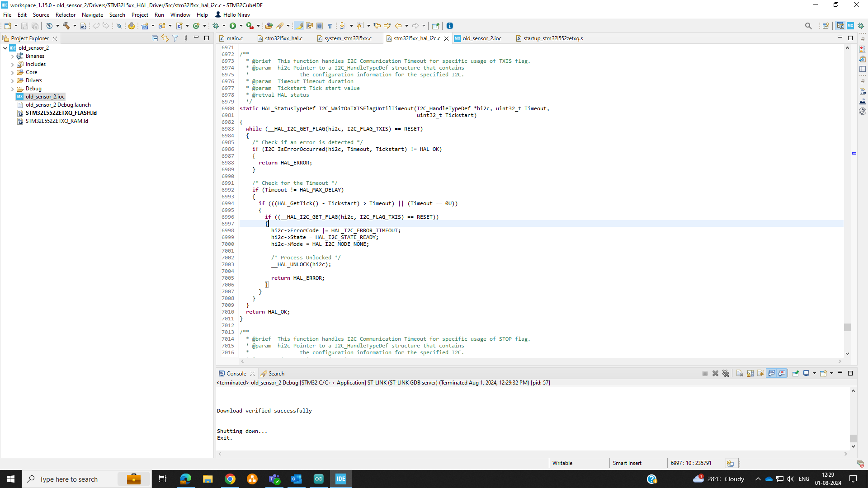Viewport: 868px width, 488px height.
Task: Toggle Mark Occurrences highlighting
Action: click(299, 26)
